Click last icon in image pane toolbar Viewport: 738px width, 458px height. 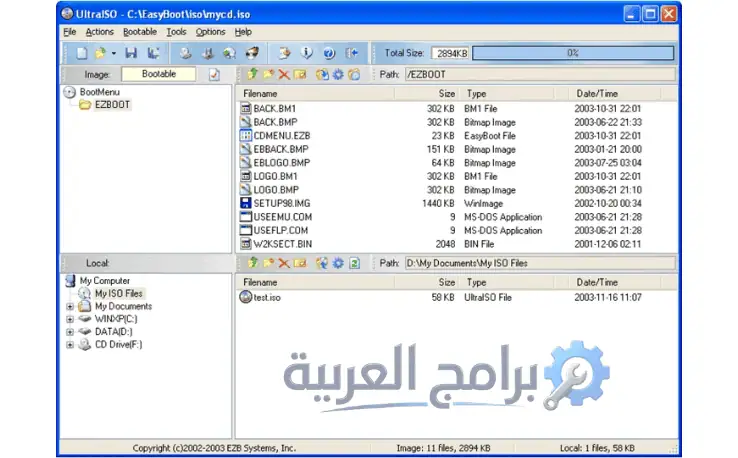(x=354, y=74)
